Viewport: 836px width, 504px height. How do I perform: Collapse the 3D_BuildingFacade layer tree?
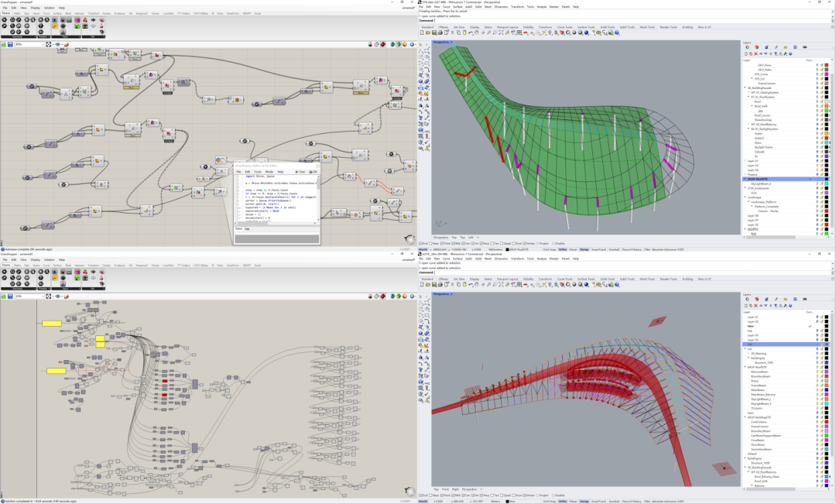(745, 88)
